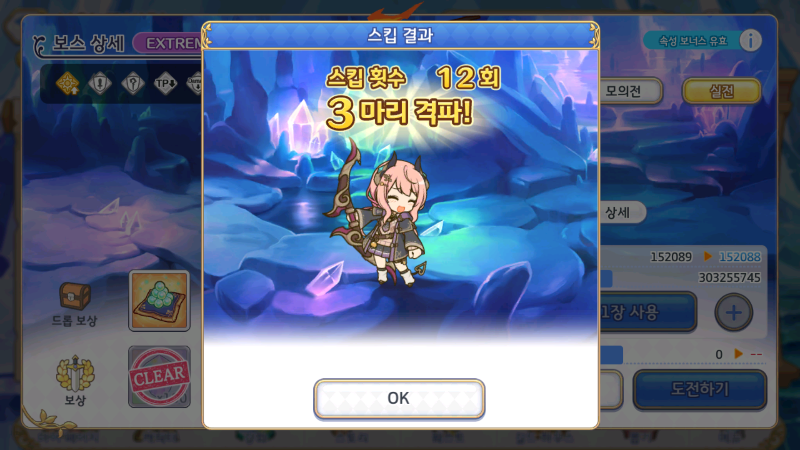View the green orb drop reward item
This screenshot has height=450, width=800.
pos(160,301)
